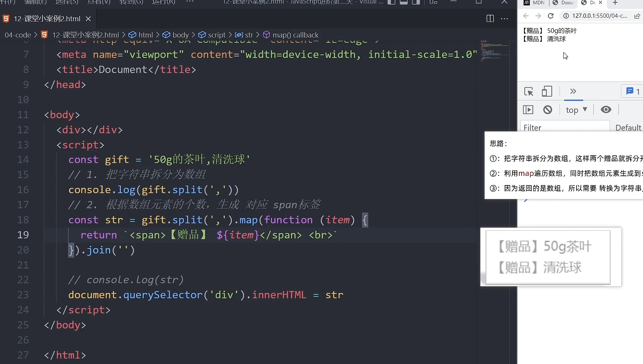Toggle the bottom panel layout icon
The width and height of the screenshot is (643, 364).
404,2
